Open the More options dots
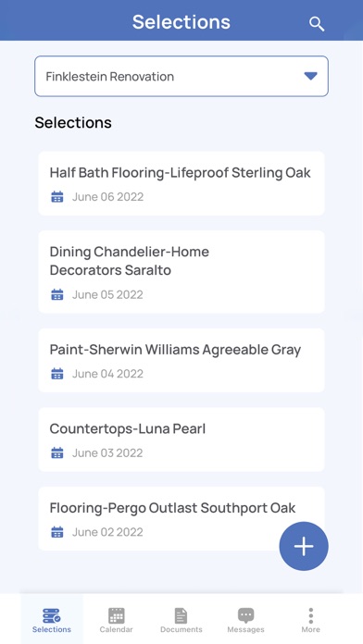 coord(311,615)
